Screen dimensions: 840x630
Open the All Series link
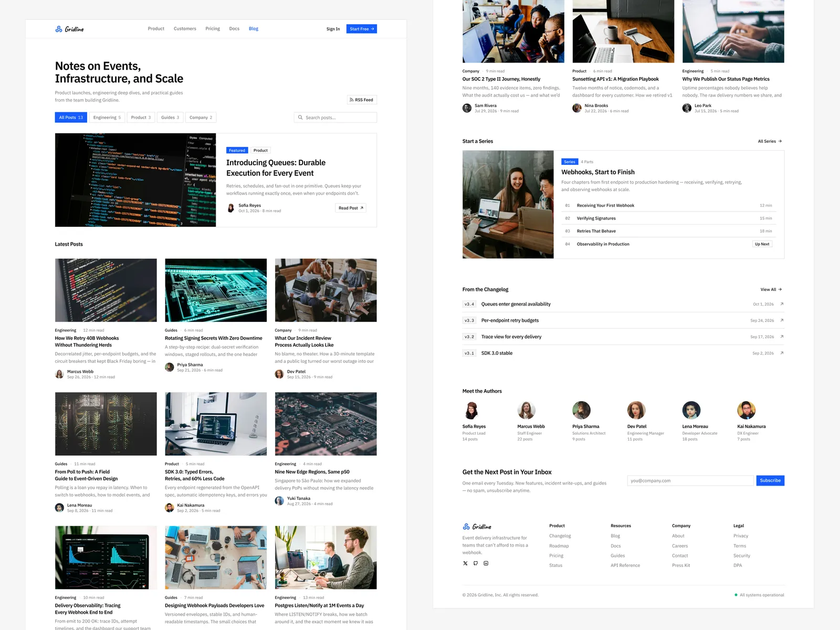[770, 141]
